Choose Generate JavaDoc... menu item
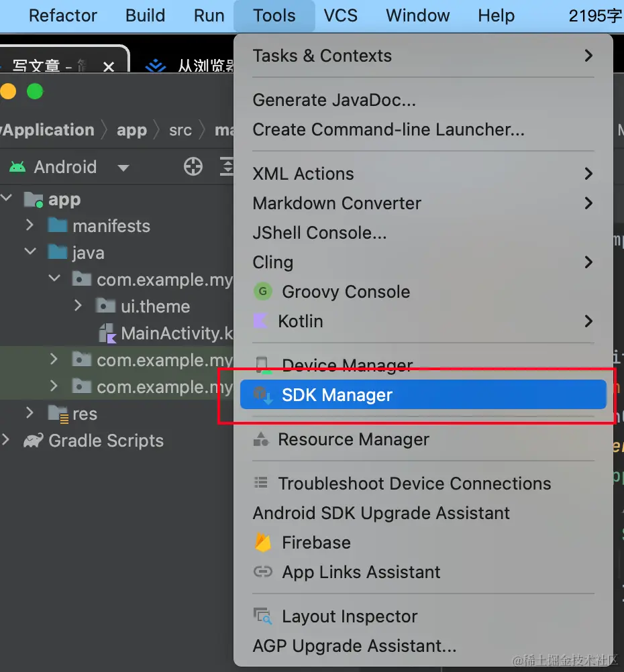This screenshot has height=672, width=624. pos(423,100)
